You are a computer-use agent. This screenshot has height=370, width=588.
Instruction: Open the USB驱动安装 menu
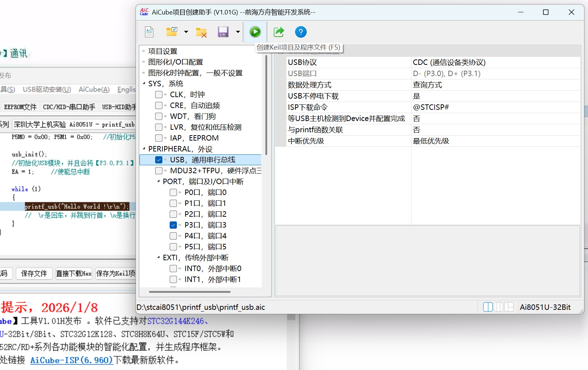click(46, 89)
